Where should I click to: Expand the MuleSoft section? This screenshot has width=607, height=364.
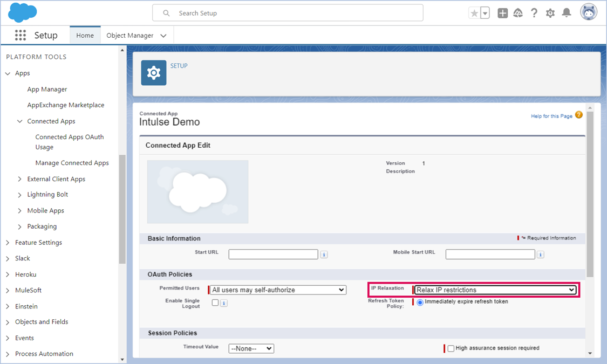[8, 291]
